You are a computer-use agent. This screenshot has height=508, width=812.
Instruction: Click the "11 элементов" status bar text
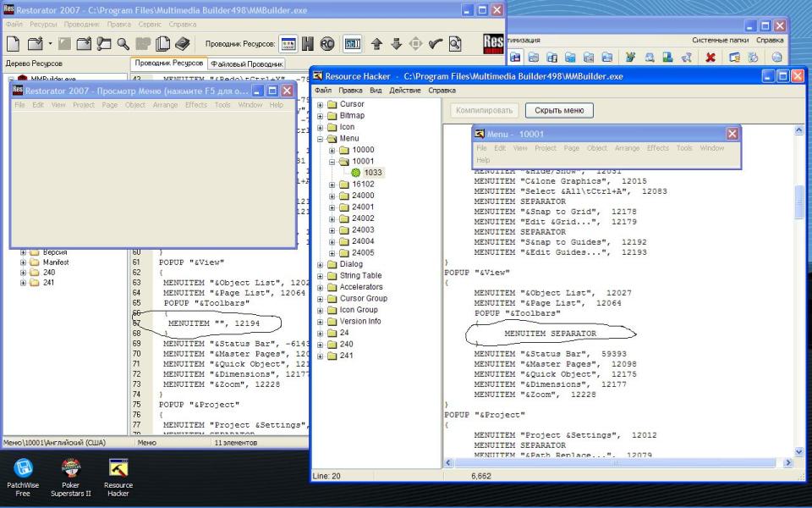click(236, 443)
